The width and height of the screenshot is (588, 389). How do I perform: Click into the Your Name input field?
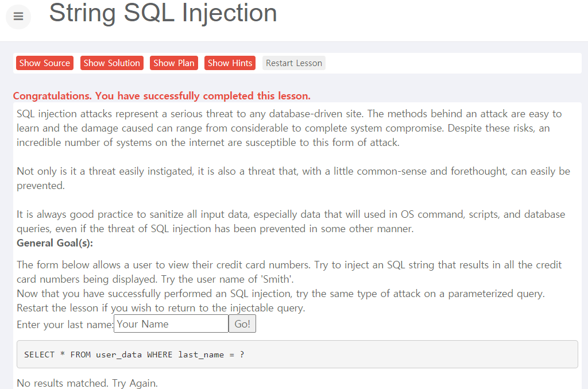coord(171,323)
